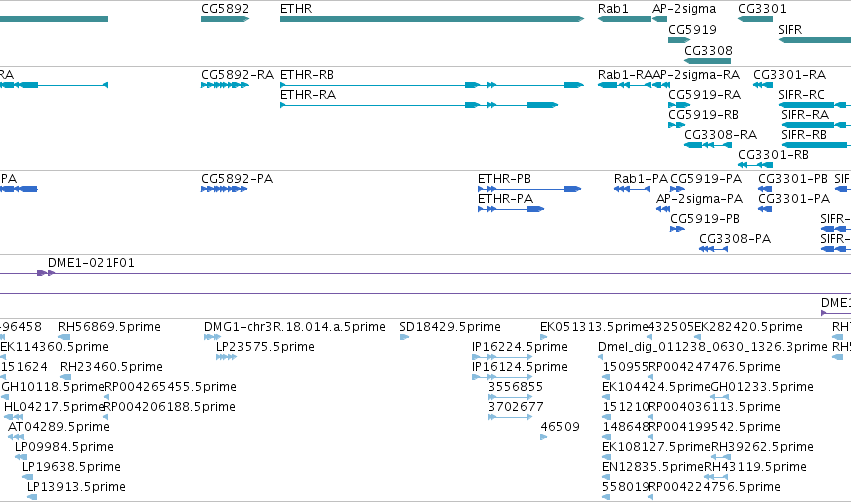Select the Rab1-PA protein label

point(640,179)
